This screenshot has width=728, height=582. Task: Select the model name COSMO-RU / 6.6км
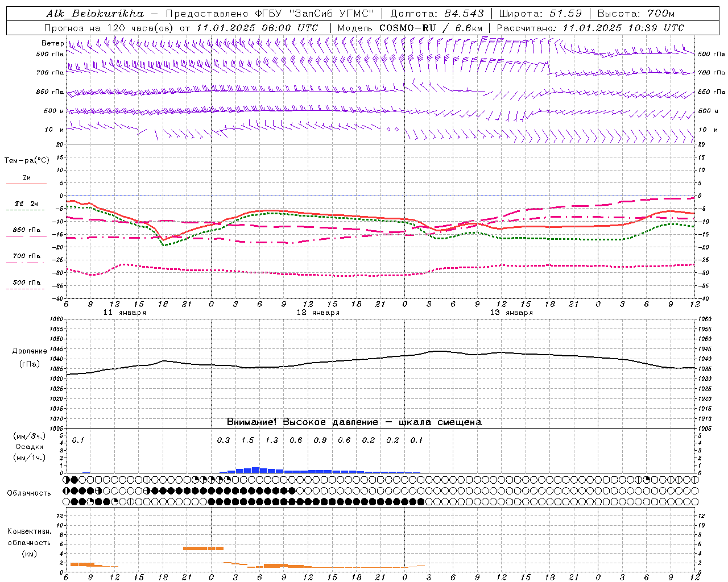pyautogui.click(x=431, y=28)
